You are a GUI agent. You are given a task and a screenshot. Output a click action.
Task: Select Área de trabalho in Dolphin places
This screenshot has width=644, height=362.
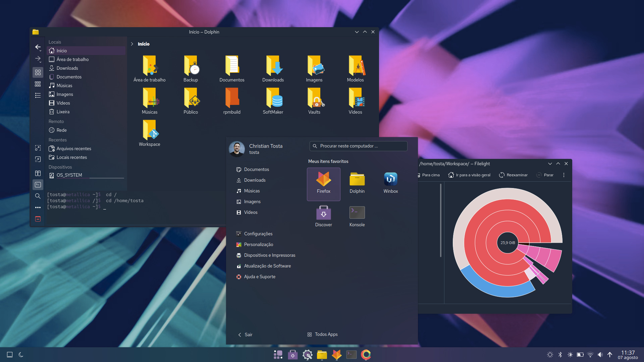86,59
